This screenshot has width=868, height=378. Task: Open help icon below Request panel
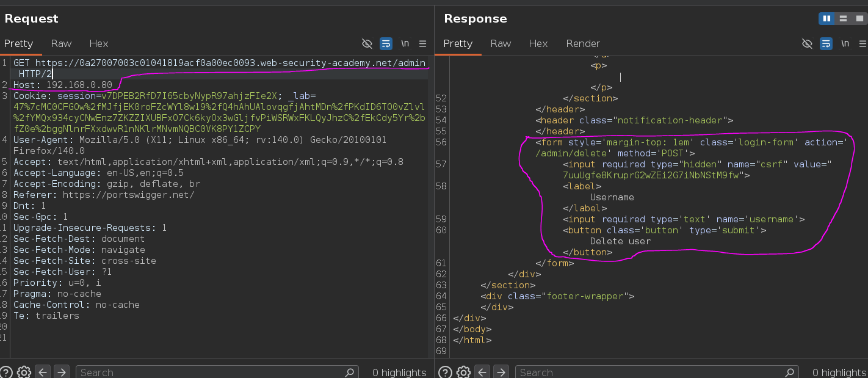coord(5,372)
